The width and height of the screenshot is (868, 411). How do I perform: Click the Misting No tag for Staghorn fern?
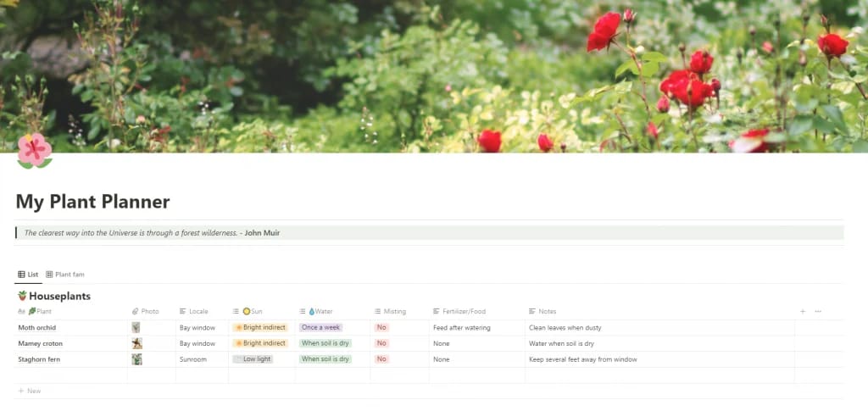pyautogui.click(x=381, y=359)
